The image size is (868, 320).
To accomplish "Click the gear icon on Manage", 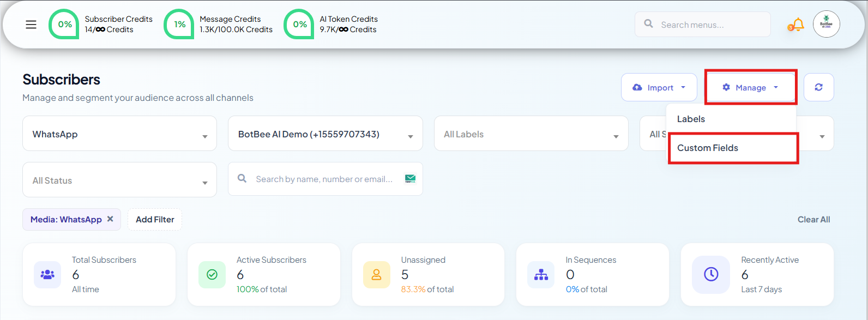I will tap(726, 87).
